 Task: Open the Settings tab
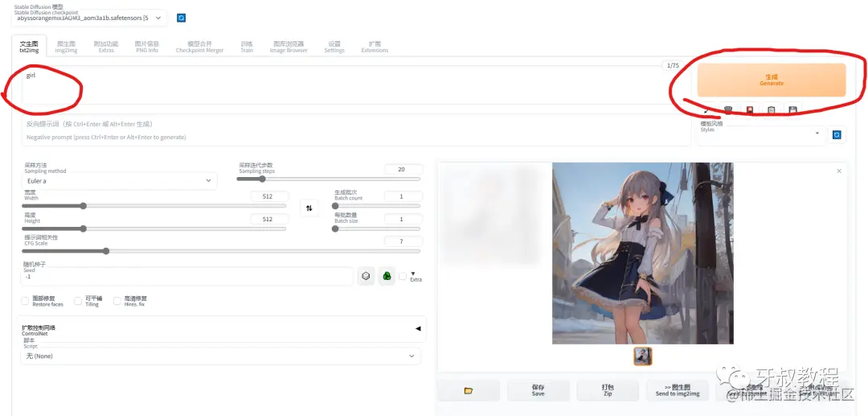[334, 47]
